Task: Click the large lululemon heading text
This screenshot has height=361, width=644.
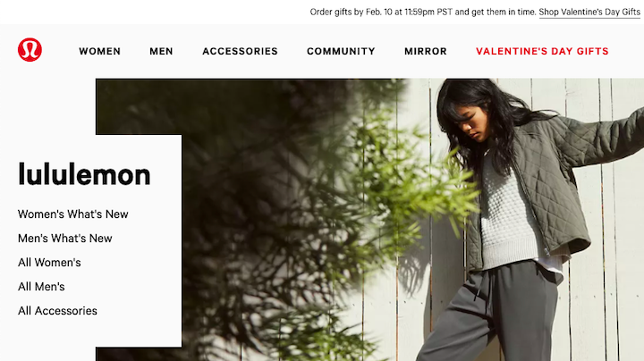Action: [84, 175]
